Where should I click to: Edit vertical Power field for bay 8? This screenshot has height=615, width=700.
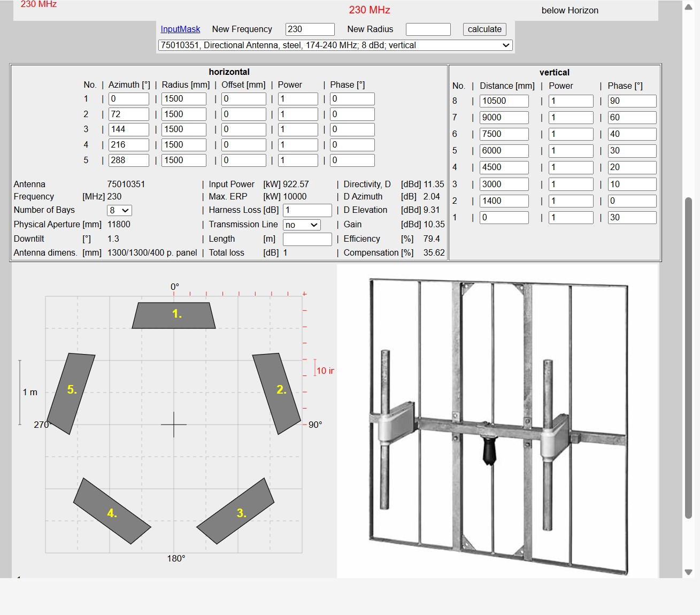point(571,101)
